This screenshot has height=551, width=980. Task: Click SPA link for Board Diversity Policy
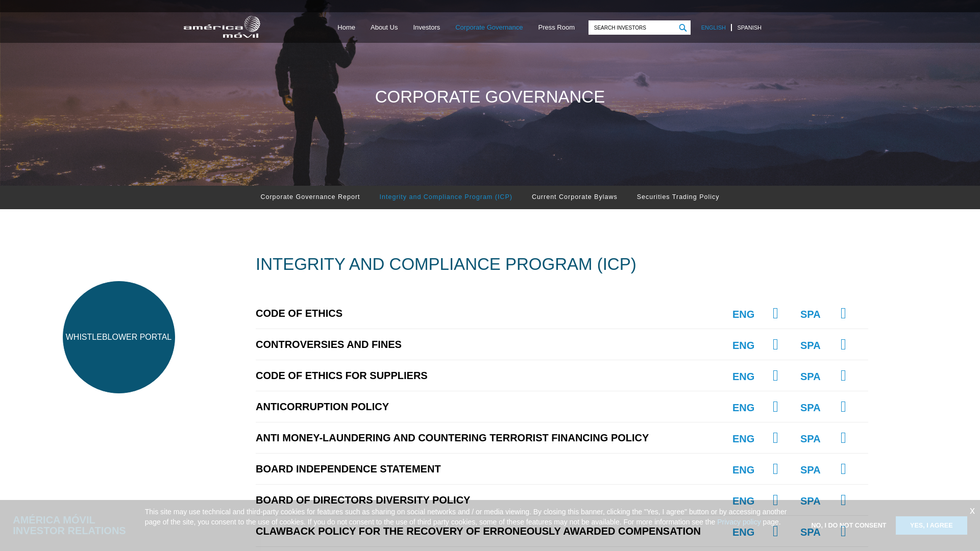coord(810,501)
